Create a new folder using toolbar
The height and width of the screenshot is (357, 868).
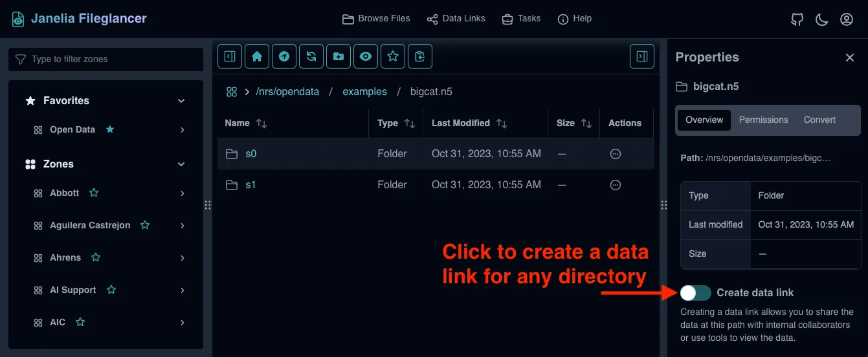[x=339, y=56]
